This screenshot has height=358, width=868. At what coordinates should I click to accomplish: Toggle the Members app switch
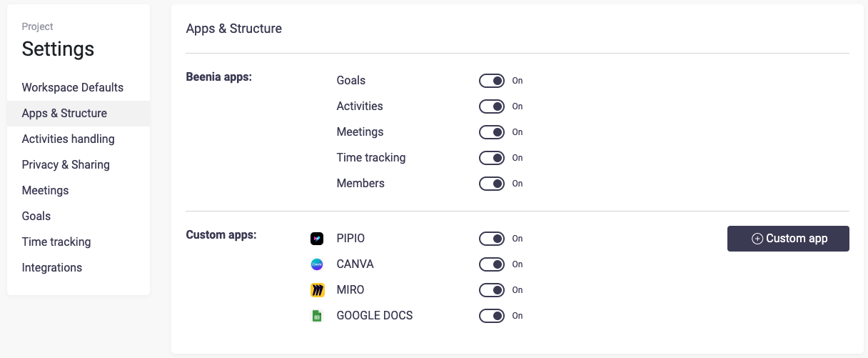pyautogui.click(x=492, y=184)
